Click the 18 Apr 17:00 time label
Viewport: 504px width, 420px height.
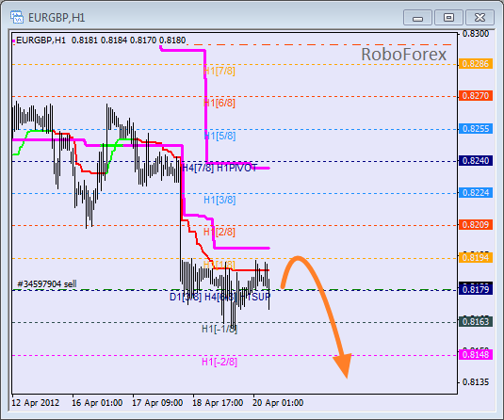pyautogui.click(x=218, y=403)
